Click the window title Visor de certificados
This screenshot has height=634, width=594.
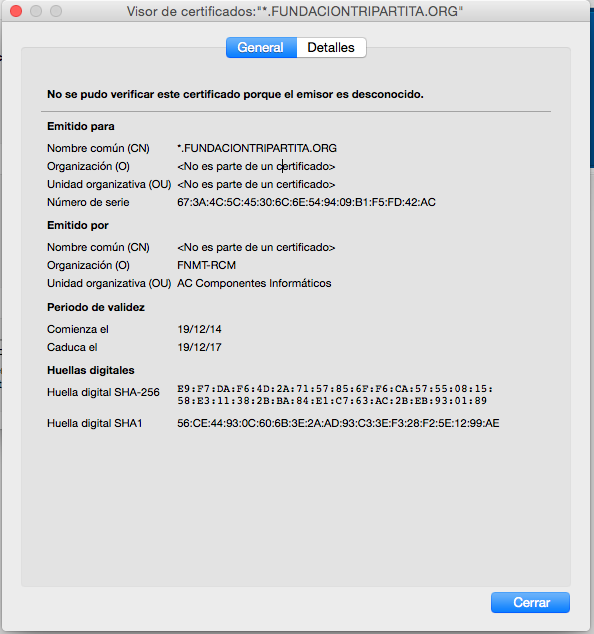[295, 11]
